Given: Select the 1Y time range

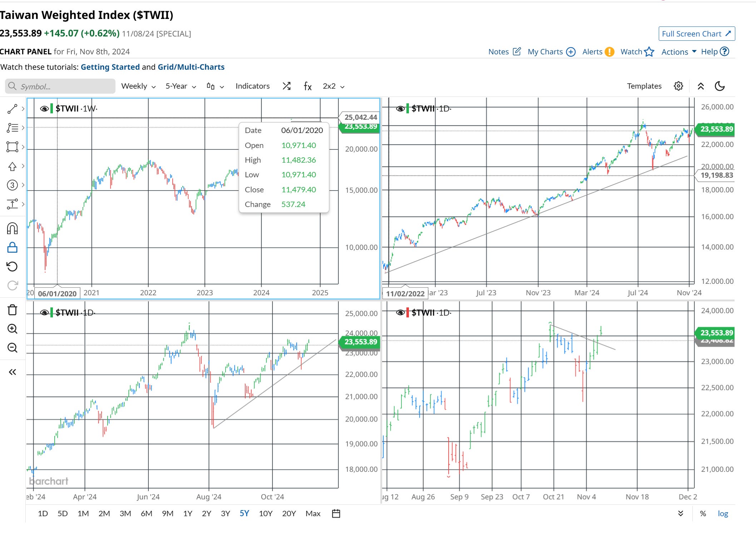Looking at the screenshot, I should 188,514.
